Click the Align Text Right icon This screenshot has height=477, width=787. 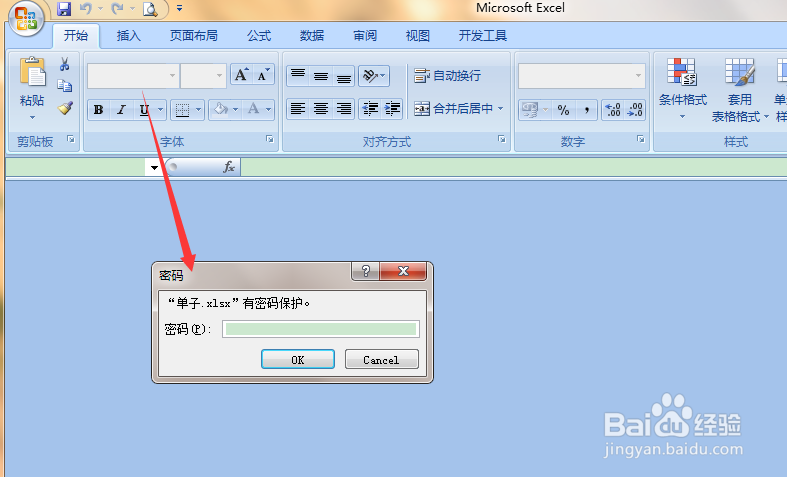[343, 108]
